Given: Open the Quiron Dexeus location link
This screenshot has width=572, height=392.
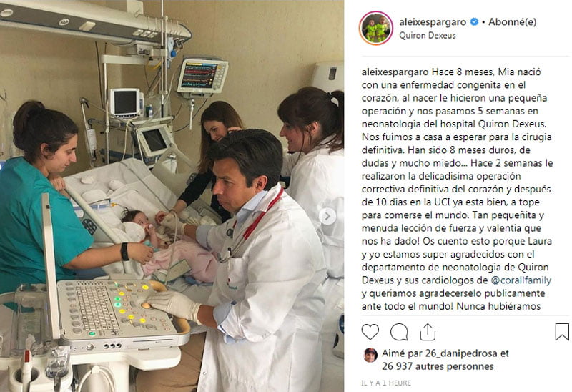Looking at the screenshot, I should 427,35.
